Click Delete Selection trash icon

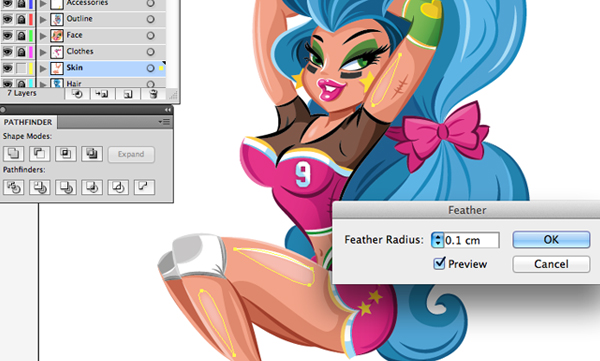153,94
